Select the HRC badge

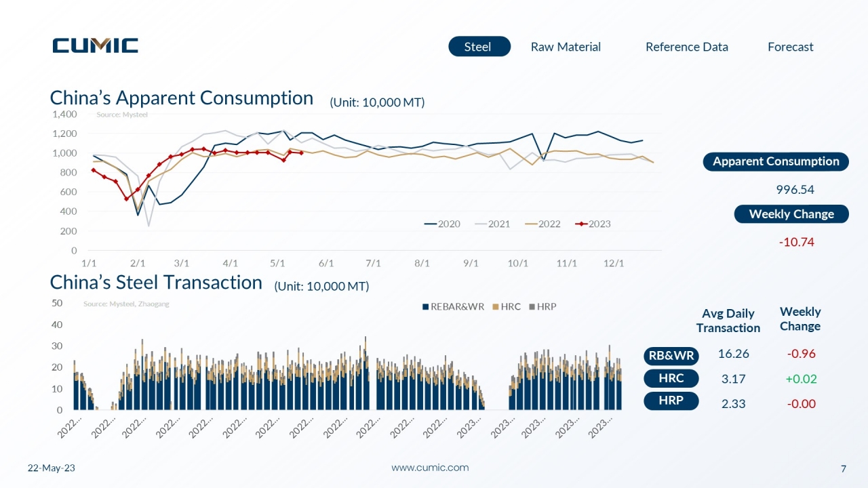[x=671, y=378]
